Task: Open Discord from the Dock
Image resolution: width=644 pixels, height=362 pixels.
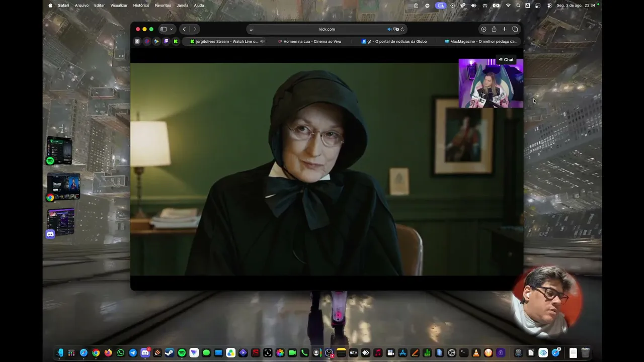Action: 145,353
